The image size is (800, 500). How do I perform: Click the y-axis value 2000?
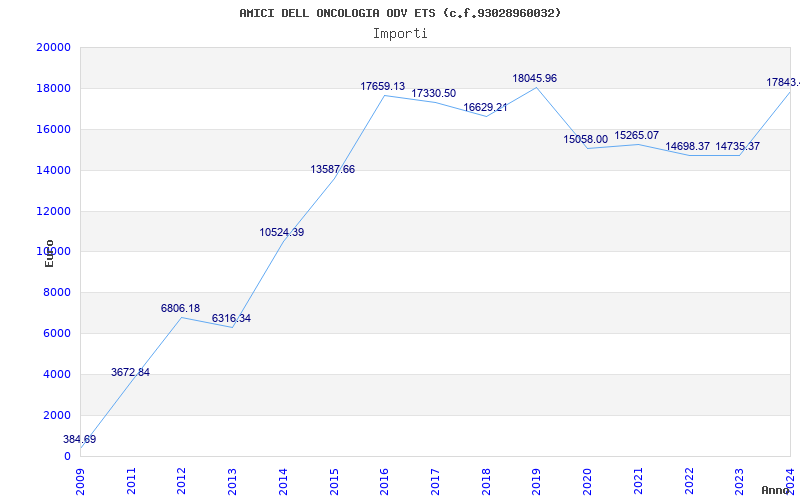[x=57, y=415]
